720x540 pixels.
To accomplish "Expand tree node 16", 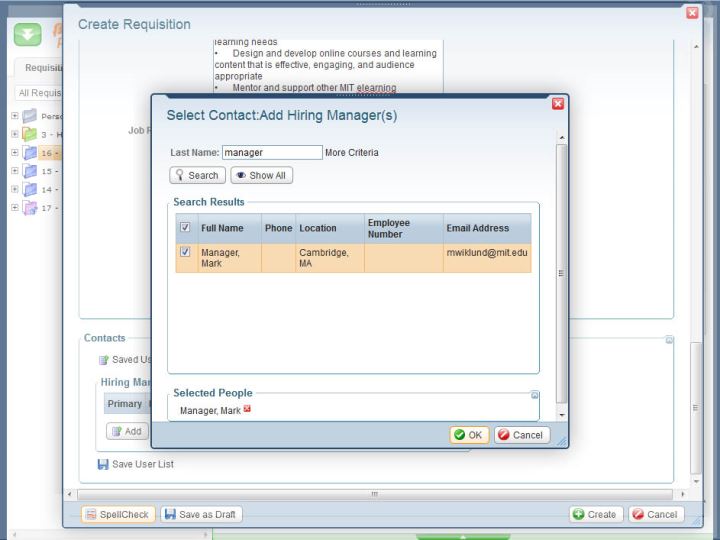I will pyautogui.click(x=15, y=153).
